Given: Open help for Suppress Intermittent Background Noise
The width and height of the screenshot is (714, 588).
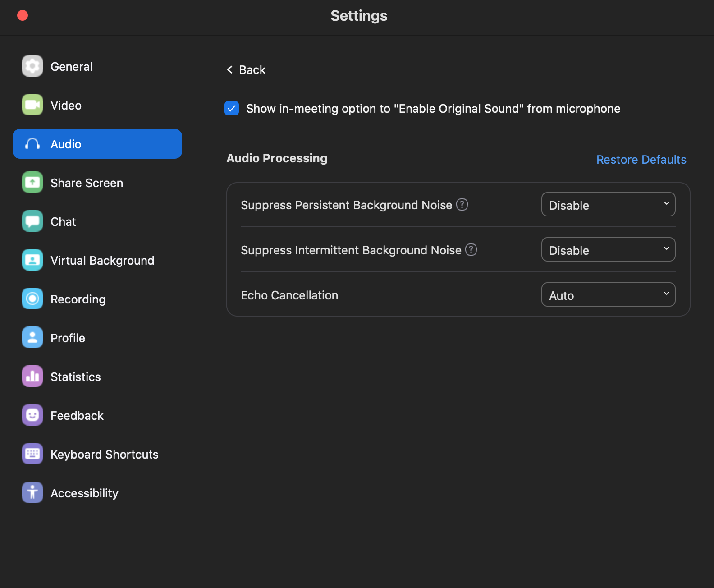Looking at the screenshot, I should pos(471,249).
